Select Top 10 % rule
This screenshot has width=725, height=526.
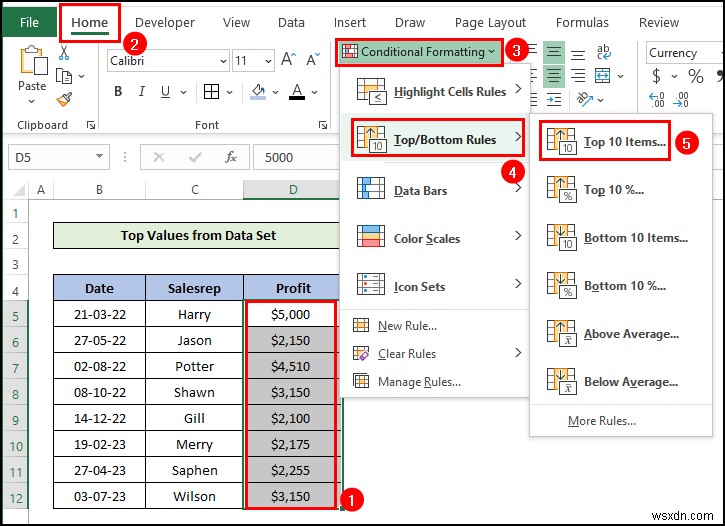pyautogui.click(x=621, y=189)
